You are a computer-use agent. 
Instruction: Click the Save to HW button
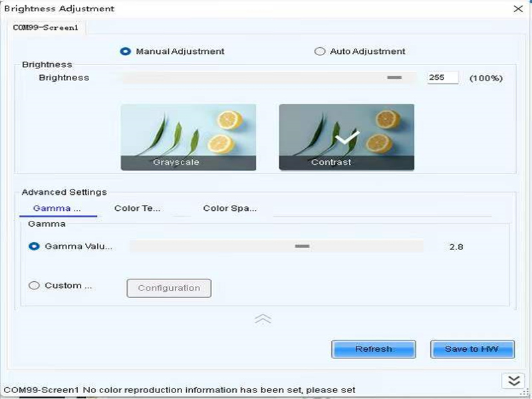click(472, 349)
